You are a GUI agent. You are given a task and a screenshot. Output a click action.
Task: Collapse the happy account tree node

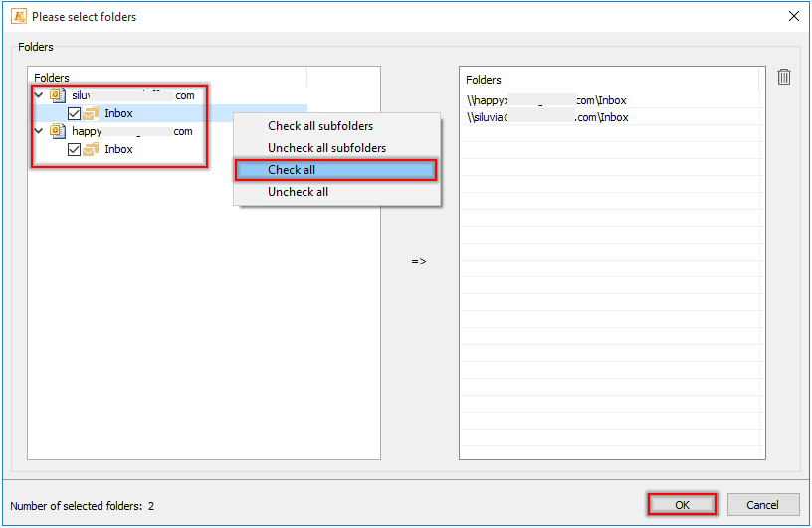[39, 131]
